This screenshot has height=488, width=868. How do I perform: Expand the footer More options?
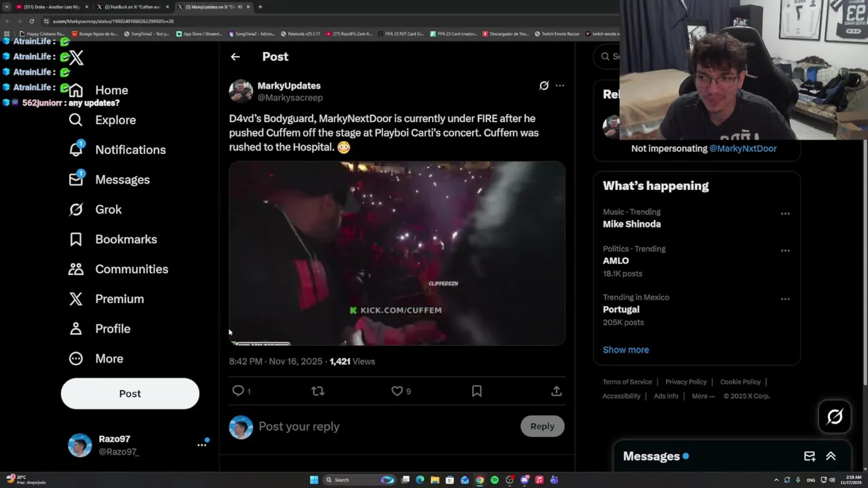pyautogui.click(x=703, y=396)
